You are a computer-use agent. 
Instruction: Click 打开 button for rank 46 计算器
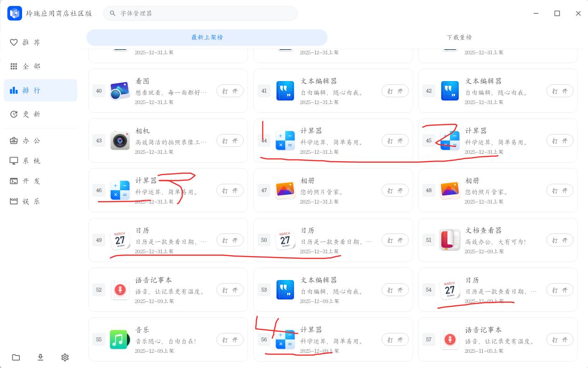(x=230, y=190)
